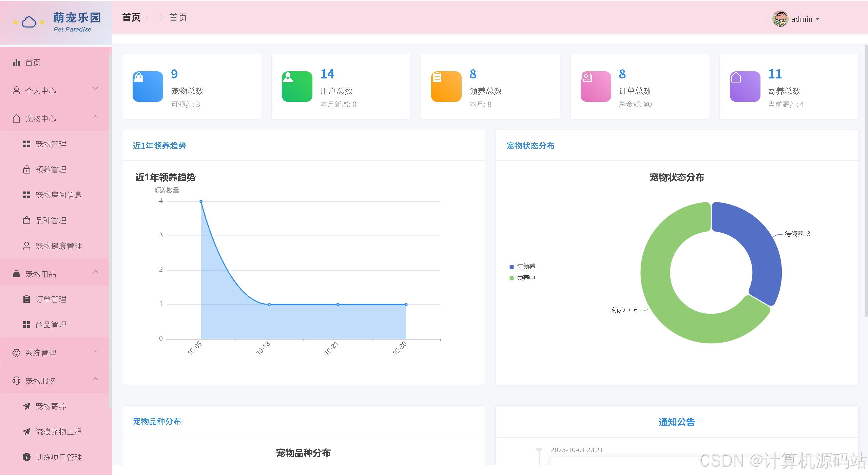
Task: Click the 10-30 data point on trend line
Action: coord(406,305)
